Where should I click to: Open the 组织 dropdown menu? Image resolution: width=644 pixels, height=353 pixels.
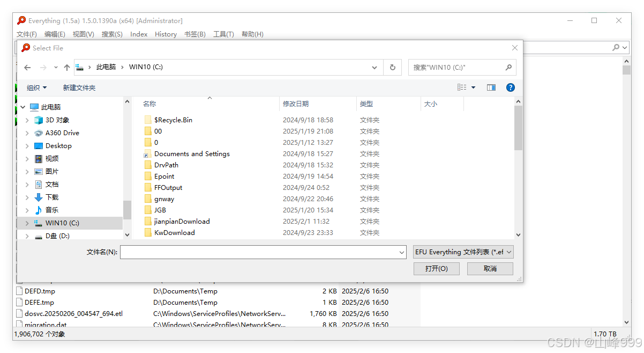pyautogui.click(x=37, y=87)
